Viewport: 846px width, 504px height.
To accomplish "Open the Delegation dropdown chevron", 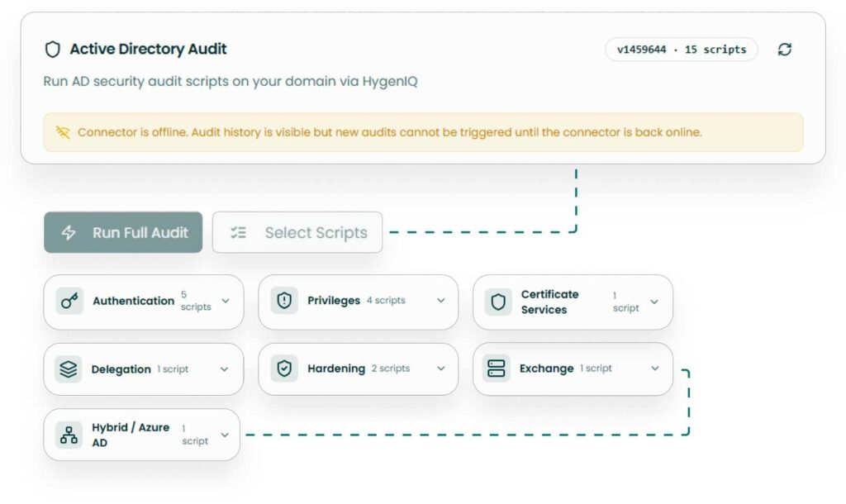I will [224, 369].
